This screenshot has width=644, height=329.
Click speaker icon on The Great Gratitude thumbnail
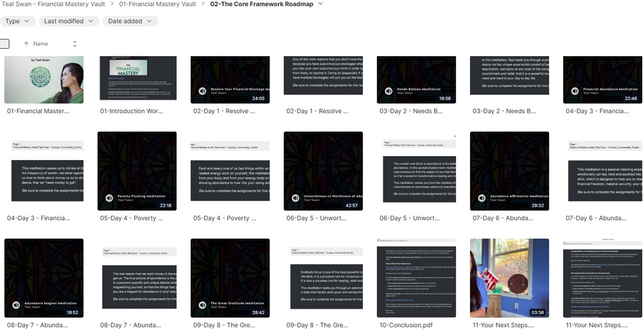click(202, 305)
